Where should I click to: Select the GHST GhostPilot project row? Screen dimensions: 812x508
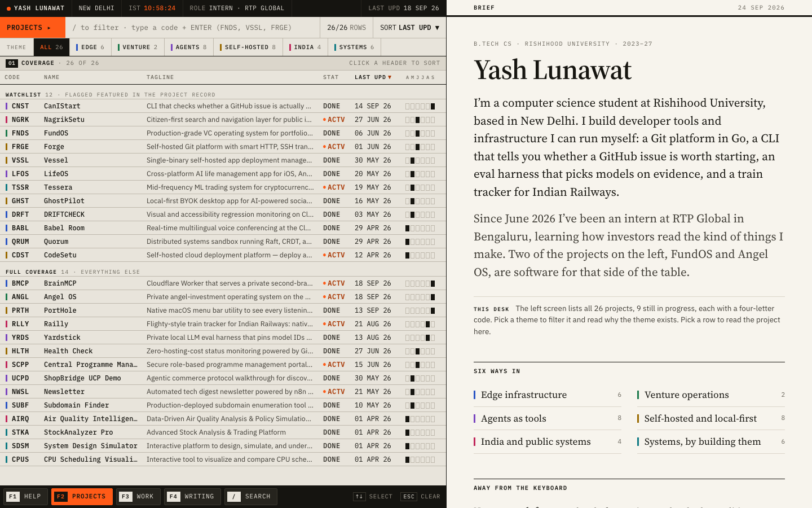(x=223, y=201)
